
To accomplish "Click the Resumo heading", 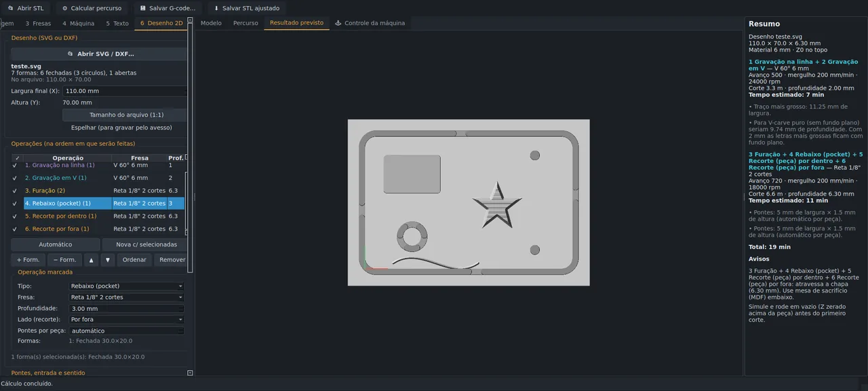I will click(764, 24).
